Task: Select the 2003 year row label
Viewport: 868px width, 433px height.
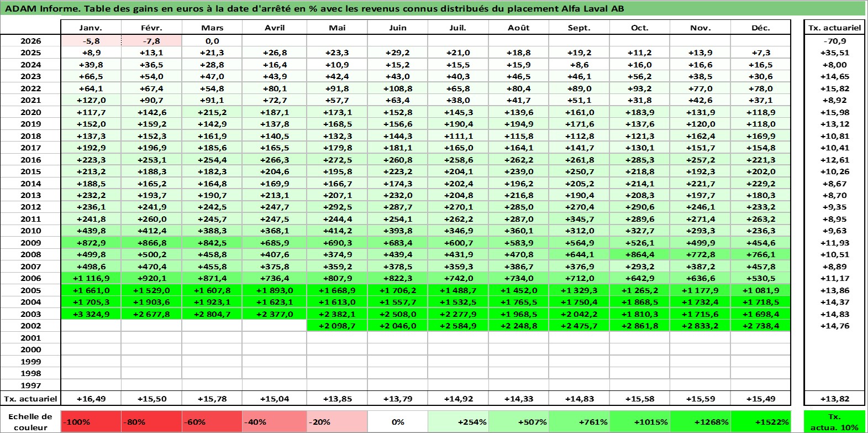Action: 31,314
